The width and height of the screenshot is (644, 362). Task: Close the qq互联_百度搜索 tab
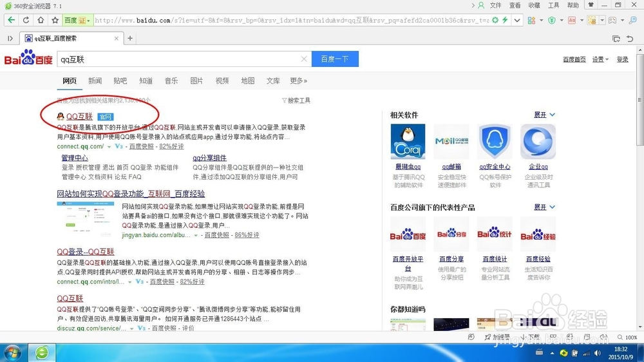pos(116,38)
